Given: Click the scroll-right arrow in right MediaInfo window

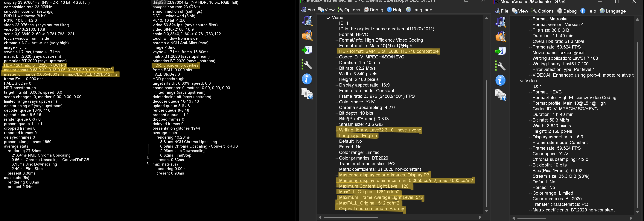Looking at the screenshot, I should click(x=631, y=218).
